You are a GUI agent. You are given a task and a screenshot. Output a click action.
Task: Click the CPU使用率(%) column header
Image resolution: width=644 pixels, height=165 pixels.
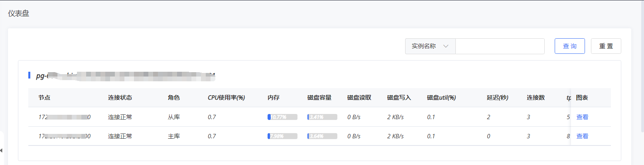coord(226,98)
